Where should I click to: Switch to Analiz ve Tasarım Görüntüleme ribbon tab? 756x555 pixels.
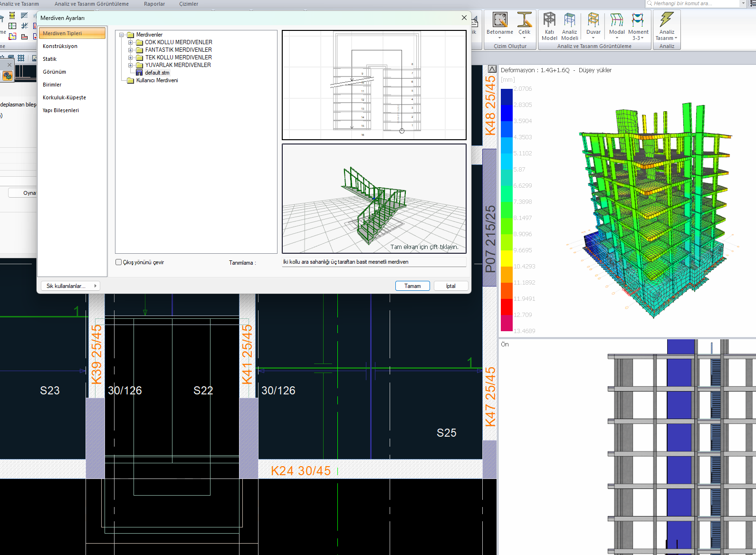92,4
